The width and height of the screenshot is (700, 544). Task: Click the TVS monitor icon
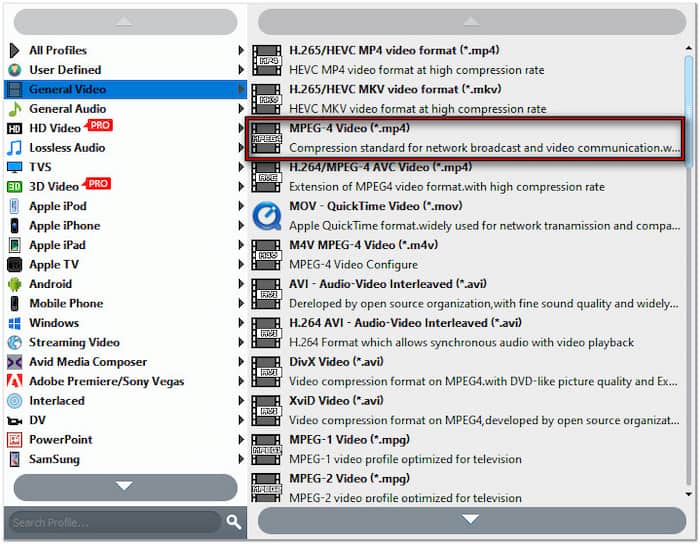pos(14,167)
